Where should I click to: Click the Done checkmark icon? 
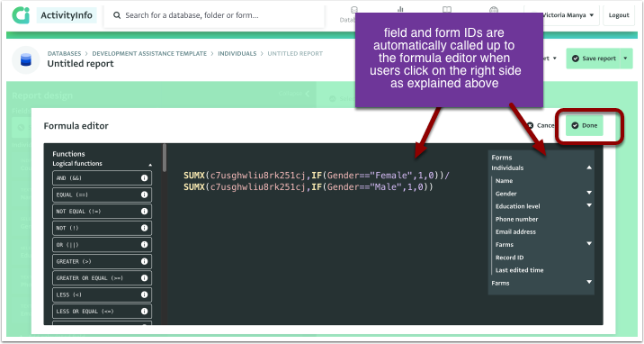pyautogui.click(x=575, y=125)
